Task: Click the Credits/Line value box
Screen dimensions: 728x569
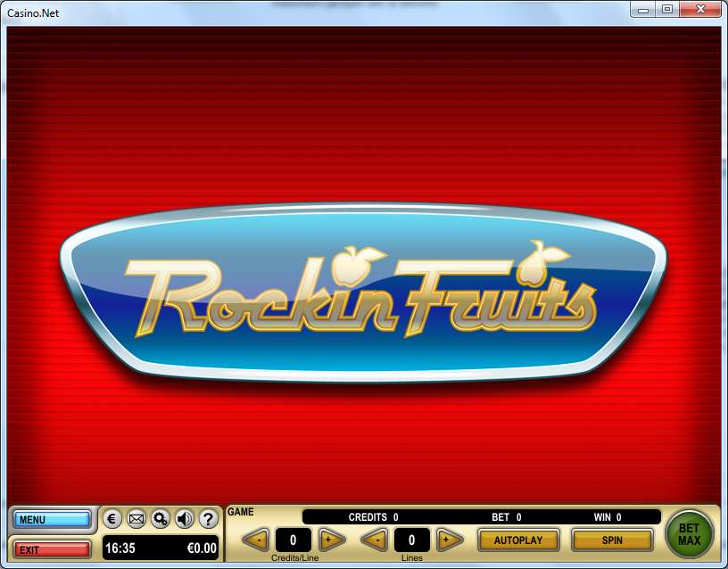Action: 294,540
